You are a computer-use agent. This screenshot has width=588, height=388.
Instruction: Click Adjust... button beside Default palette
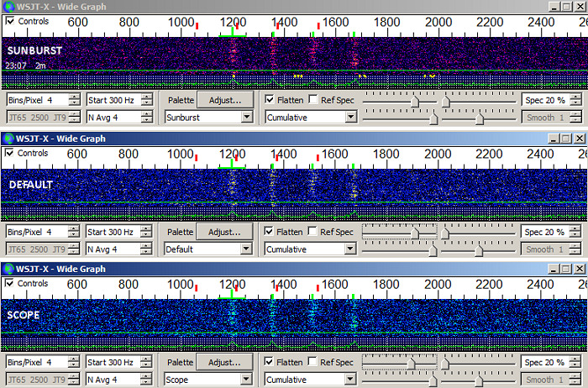coord(224,232)
